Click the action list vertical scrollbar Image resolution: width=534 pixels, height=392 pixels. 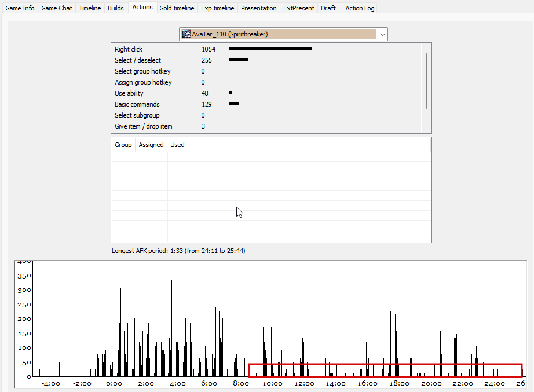pos(426,81)
